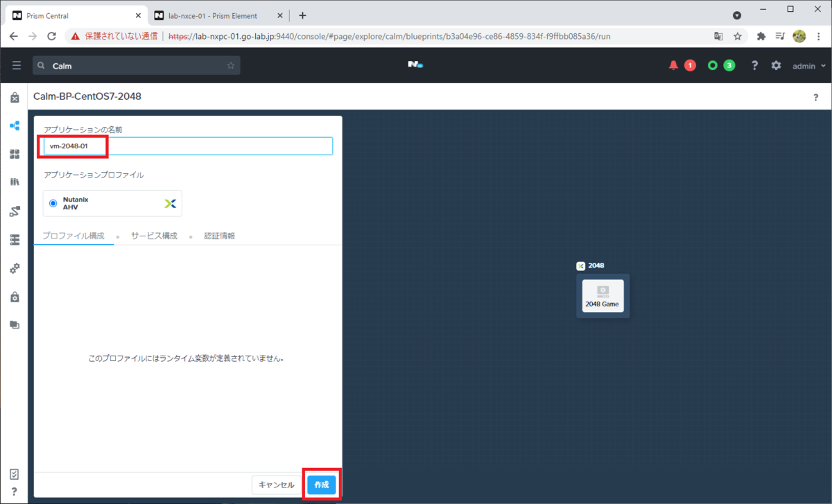
Task: Open the hamburger main menu
Action: click(17, 65)
